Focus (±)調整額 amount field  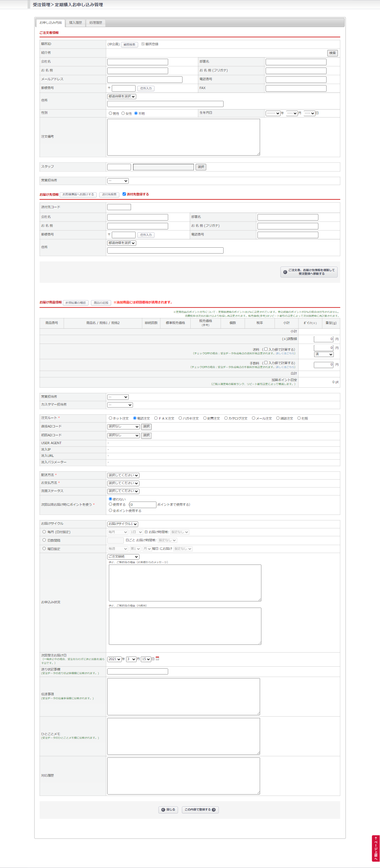[324, 339]
